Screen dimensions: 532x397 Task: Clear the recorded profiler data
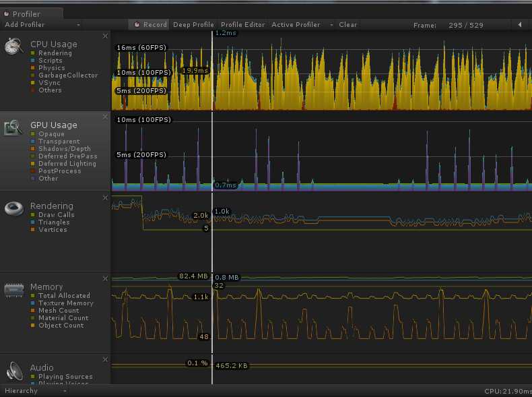pyautogui.click(x=347, y=24)
